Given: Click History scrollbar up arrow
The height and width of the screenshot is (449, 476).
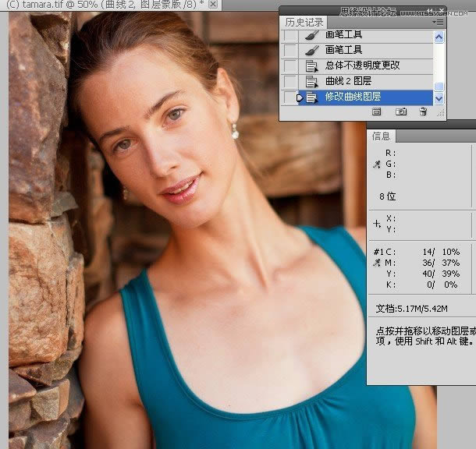Looking at the screenshot, I should click(x=439, y=37).
